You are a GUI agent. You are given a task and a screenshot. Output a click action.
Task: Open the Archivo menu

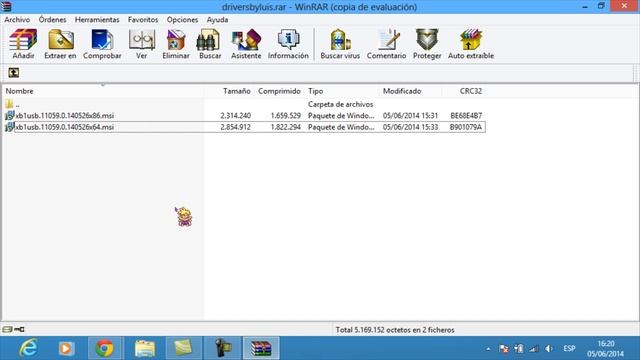[x=17, y=20]
